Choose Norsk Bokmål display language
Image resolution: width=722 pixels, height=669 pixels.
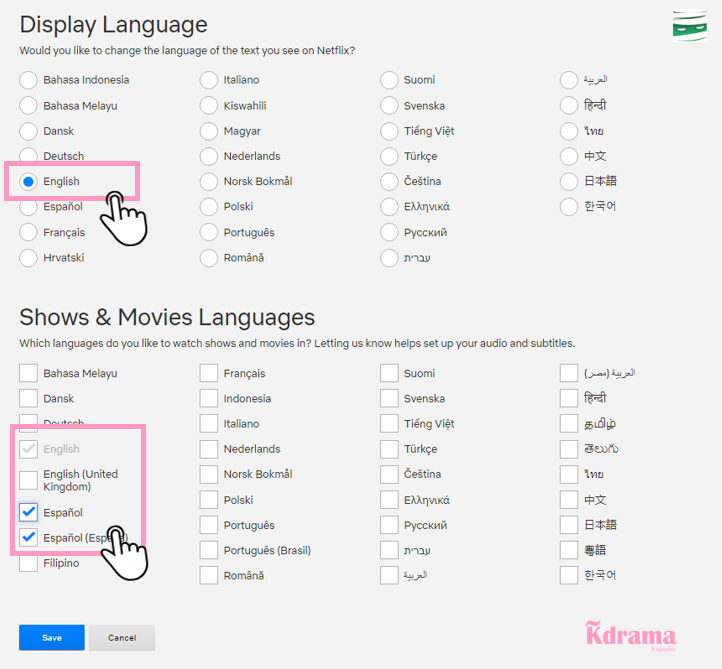(209, 181)
